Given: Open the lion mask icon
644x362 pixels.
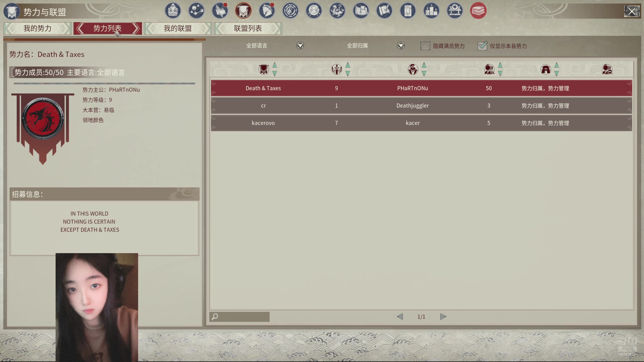Looking at the screenshot, I should point(173,11).
